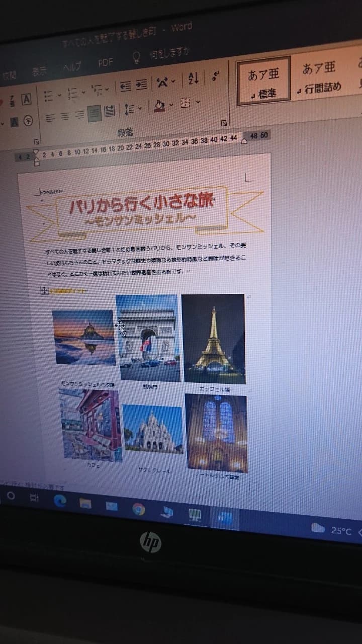Open the Mail app from taskbar

(112, 506)
